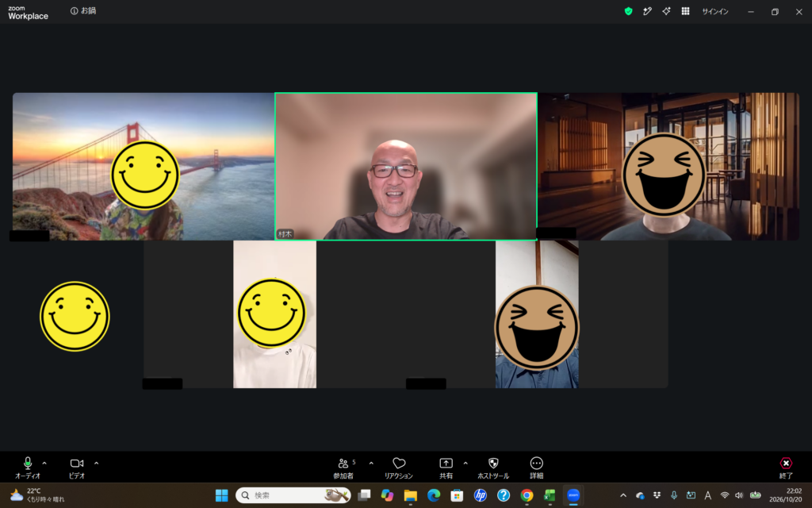This screenshot has height=508, width=812.
Task: Click the annotation pen icon in title bar
Action: (647, 11)
